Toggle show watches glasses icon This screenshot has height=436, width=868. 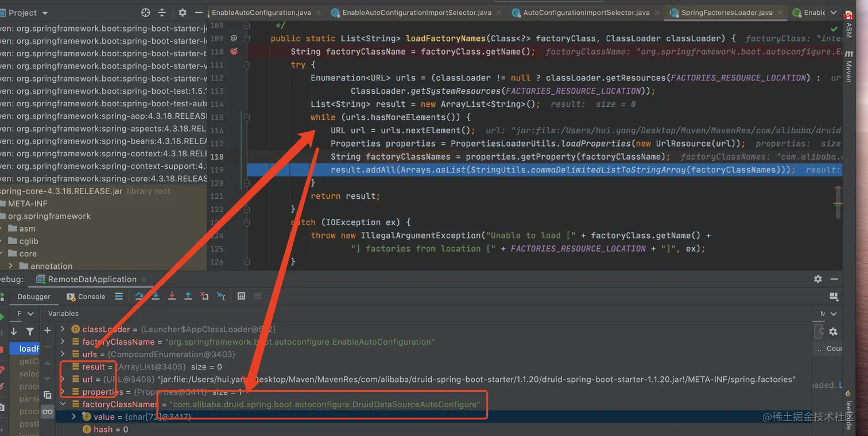(47, 412)
